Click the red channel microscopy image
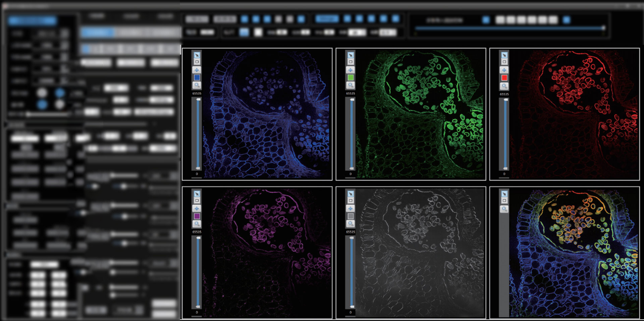 pyautogui.click(x=574, y=114)
